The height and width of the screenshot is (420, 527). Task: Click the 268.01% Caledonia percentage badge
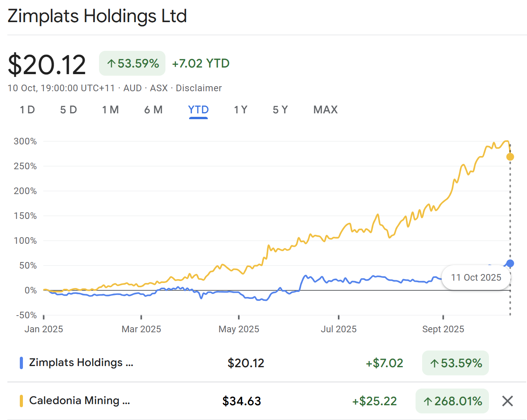coord(452,401)
